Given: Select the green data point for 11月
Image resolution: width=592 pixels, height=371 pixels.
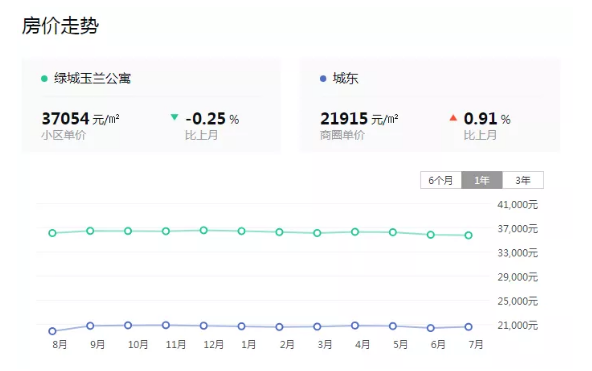Looking at the screenshot, I should [166, 231].
